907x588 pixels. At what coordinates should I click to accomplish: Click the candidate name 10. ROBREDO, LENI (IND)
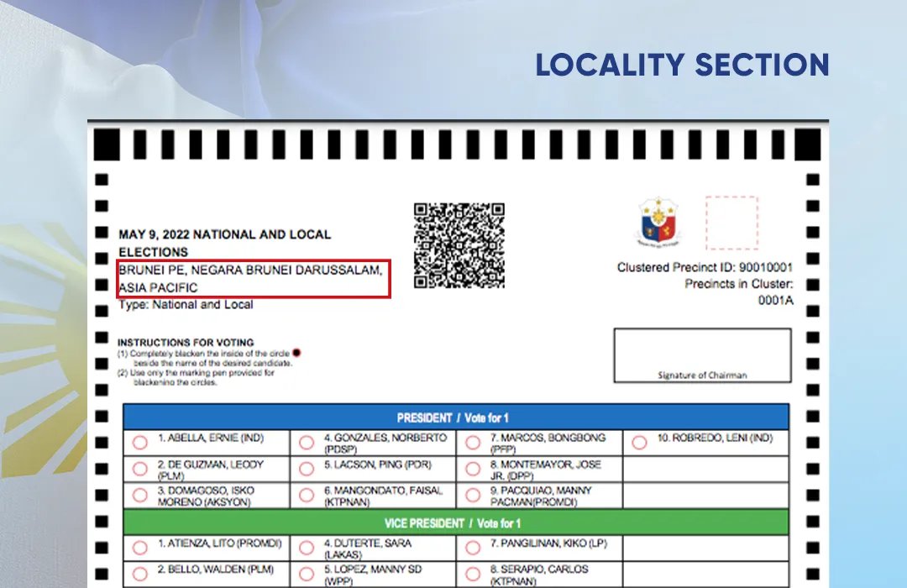point(715,438)
